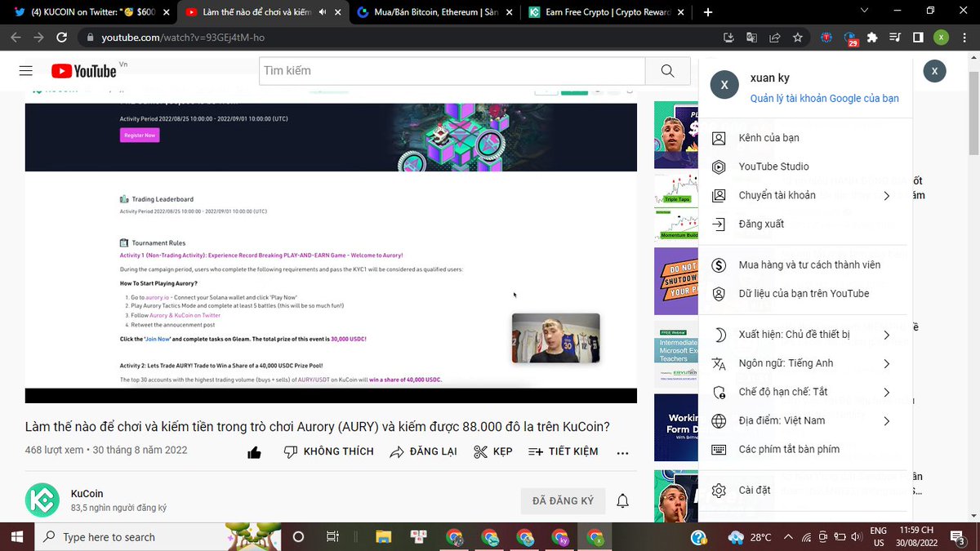The image size is (980, 551).
Task: Open the green Chrome profile avatar
Action: [x=942, y=38]
